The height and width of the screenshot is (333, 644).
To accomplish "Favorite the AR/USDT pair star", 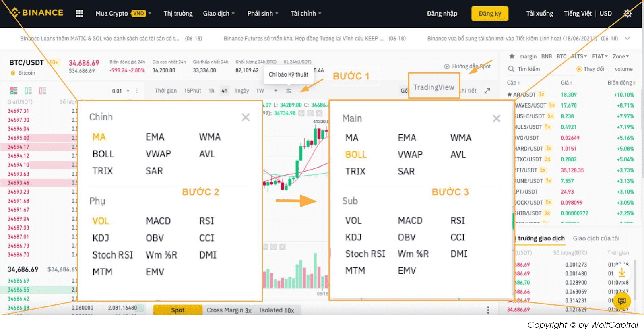I will click(510, 95).
